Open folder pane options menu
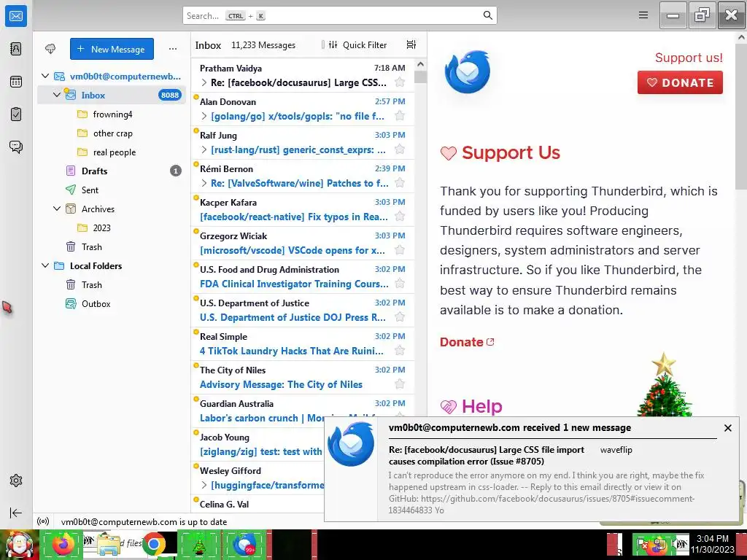The image size is (747, 560). click(x=173, y=49)
